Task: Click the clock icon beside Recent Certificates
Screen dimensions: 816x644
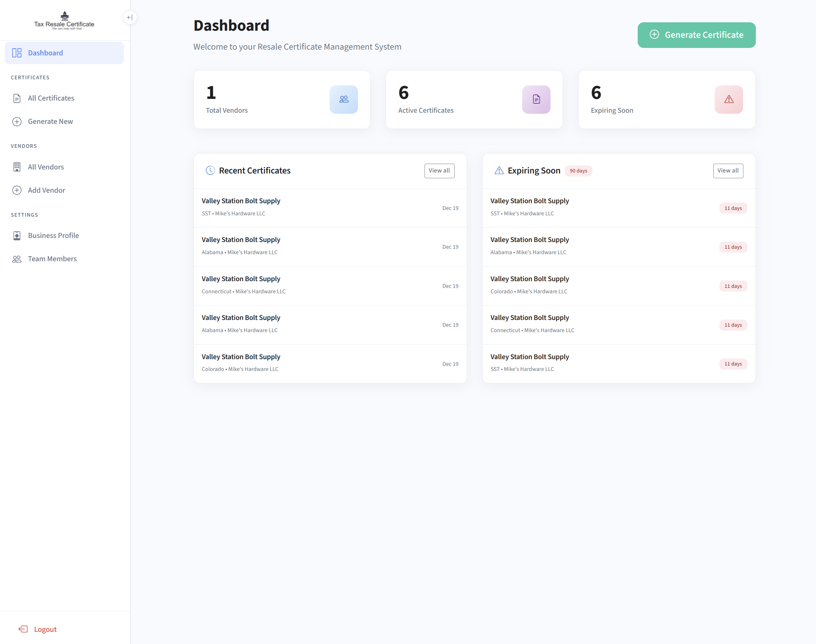Action: [210, 170]
